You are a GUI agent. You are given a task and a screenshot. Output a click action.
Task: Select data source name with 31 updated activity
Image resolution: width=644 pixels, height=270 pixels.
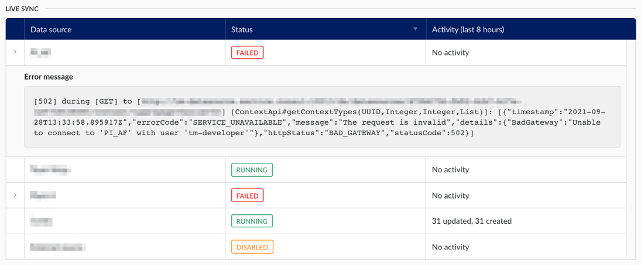pyautogui.click(x=41, y=221)
